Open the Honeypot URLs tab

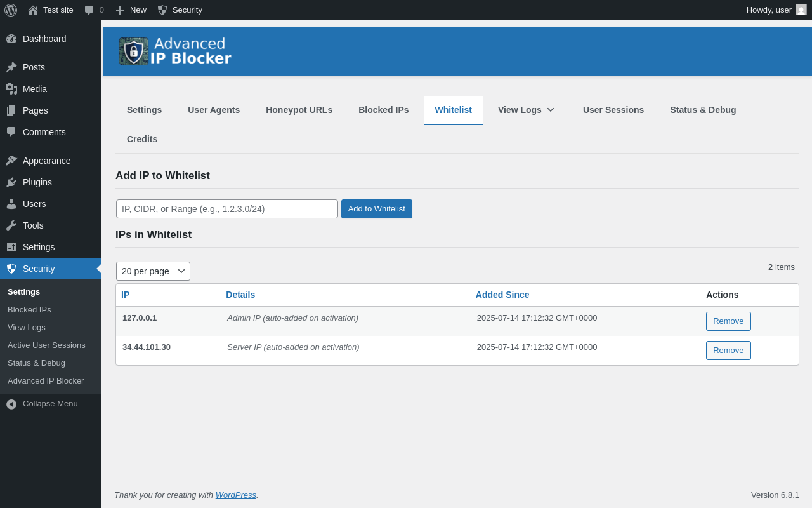(299, 110)
